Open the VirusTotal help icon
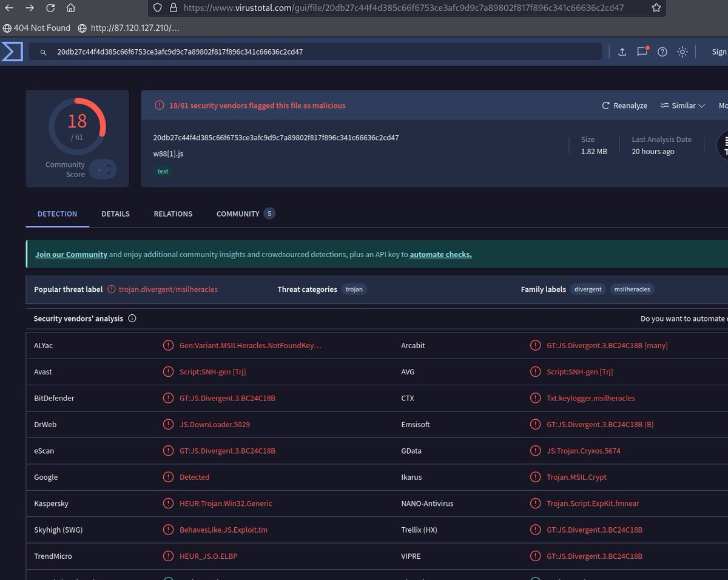 click(x=662, y=52)
